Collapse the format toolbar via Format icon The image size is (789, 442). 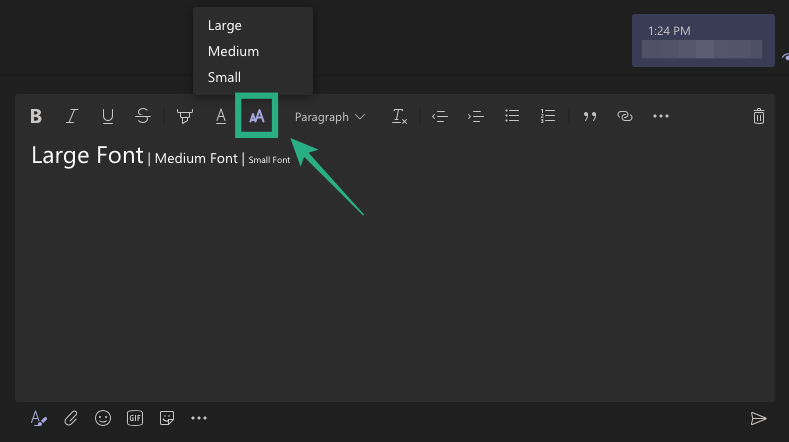[38, 418]
